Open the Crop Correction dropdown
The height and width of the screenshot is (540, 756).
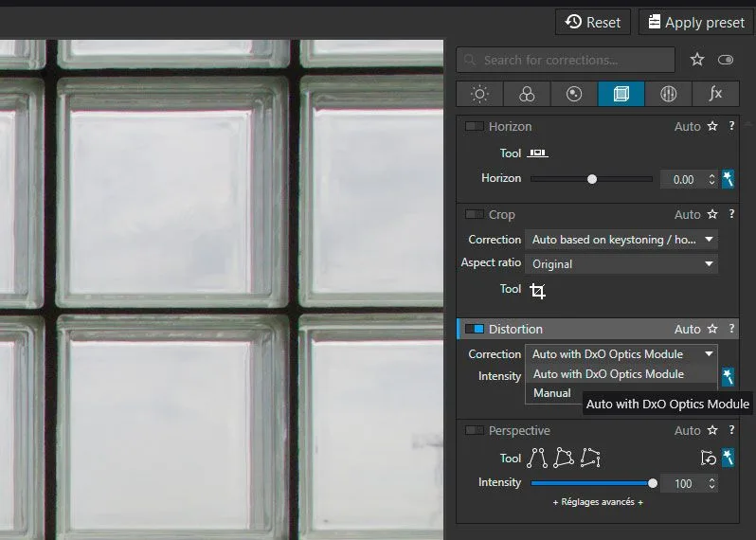point(621,240)
